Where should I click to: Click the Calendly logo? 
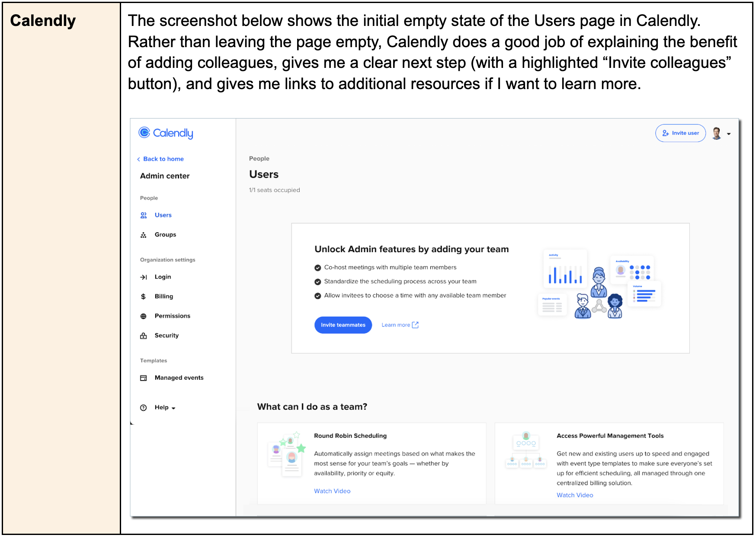tap(166, 133)
